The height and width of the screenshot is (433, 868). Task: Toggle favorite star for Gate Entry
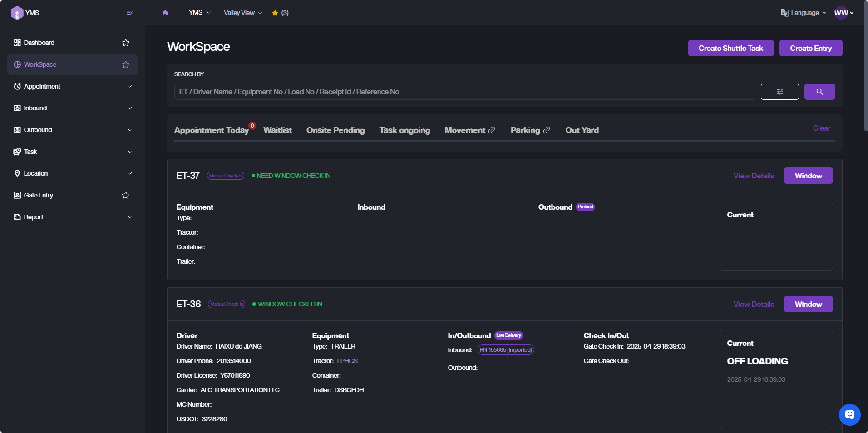pyautogui.click(x=126, y=195)
